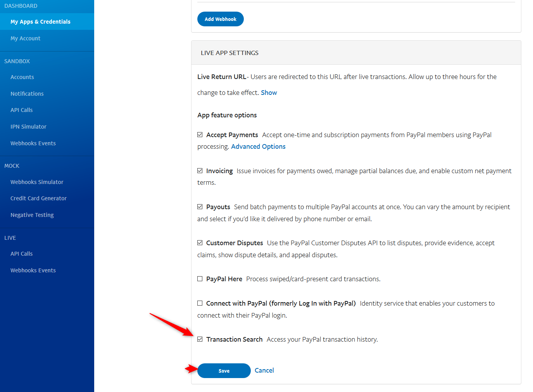
Task: Click the App feature options heading
Action: point(227,115)
